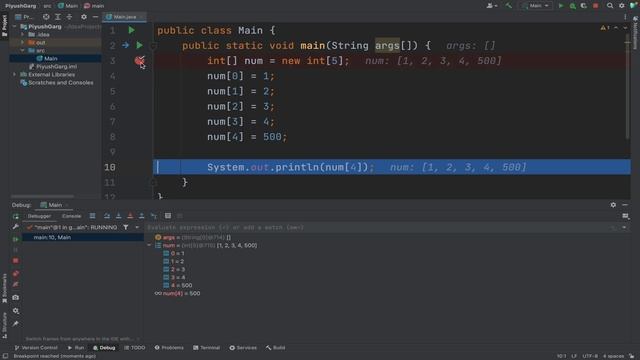Select PiyushGarg.iml file in tree

53,67
